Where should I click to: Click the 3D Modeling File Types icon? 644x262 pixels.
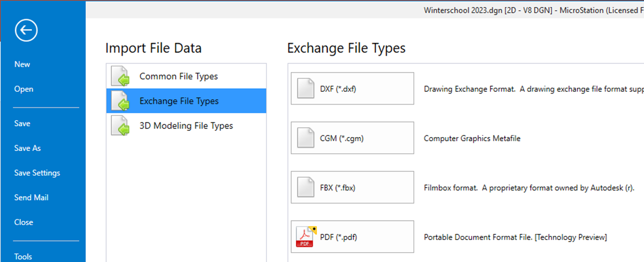click(120, 126)
